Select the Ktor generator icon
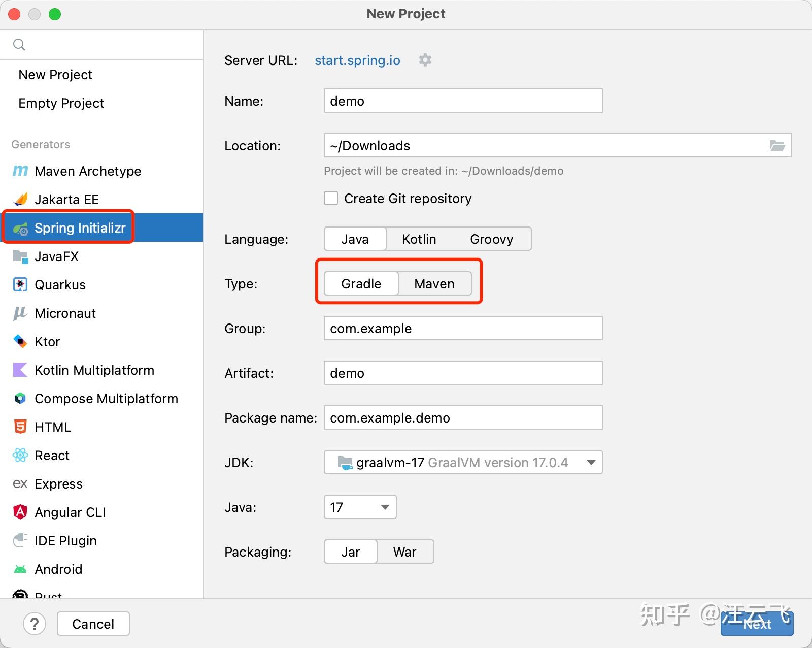Image resolution: width=812 pixels, height=648 pixels. (x=20, y=342)
